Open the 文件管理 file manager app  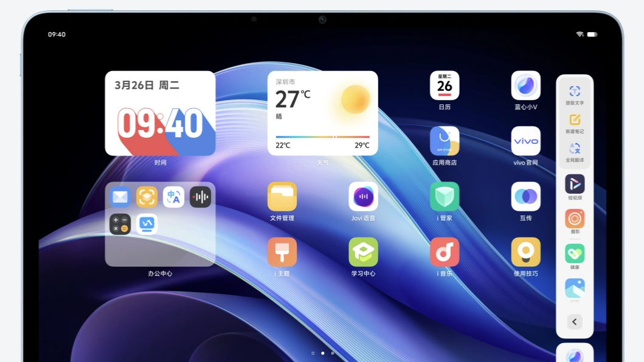point(282,197)
